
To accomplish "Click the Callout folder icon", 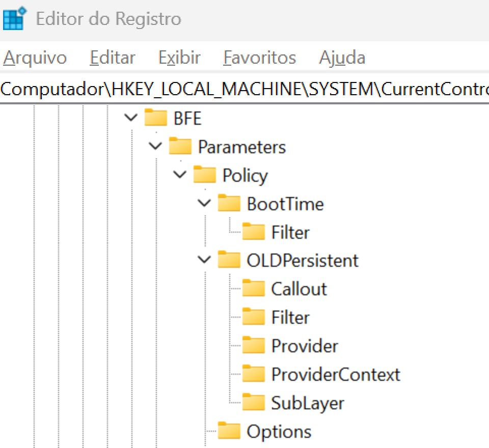I will tap(254, 288).
